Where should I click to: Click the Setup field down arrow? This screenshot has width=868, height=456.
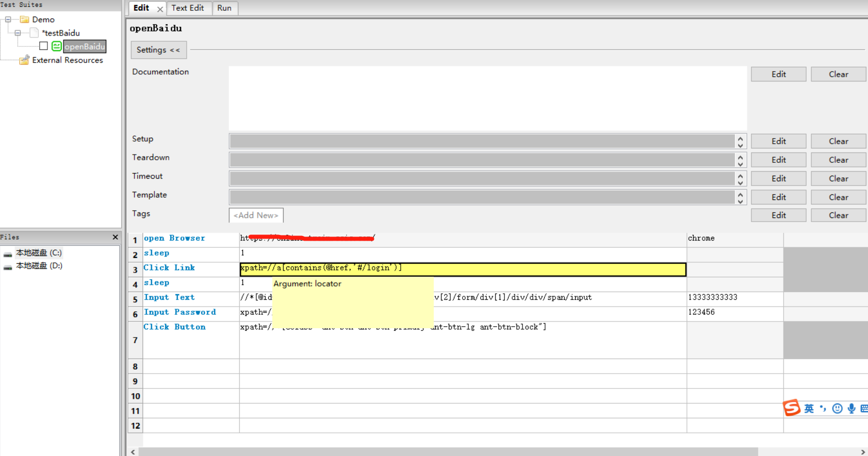click(x=740, y=145)
